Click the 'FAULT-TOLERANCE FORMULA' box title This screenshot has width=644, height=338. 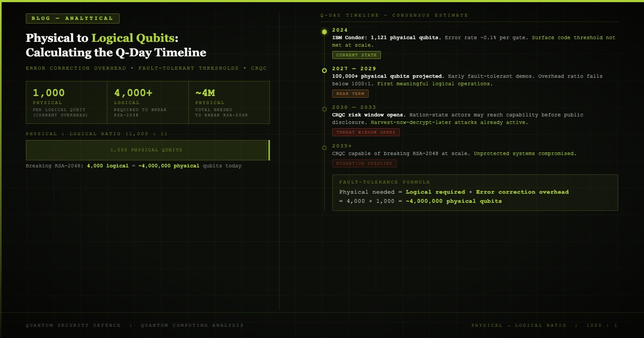pos(384,182)
